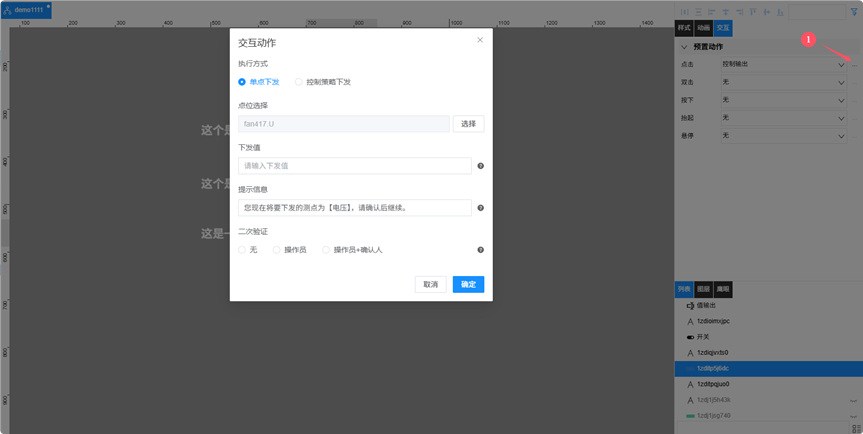Click the ellipsis icon next to 点击 action
This screenshot has height=434, width=863.
coord(855,64)
